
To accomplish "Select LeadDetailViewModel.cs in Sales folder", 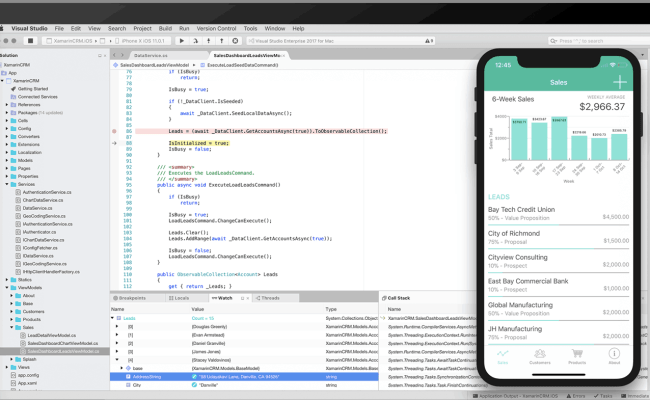I will pyautogui.click(x=52, y=335).
